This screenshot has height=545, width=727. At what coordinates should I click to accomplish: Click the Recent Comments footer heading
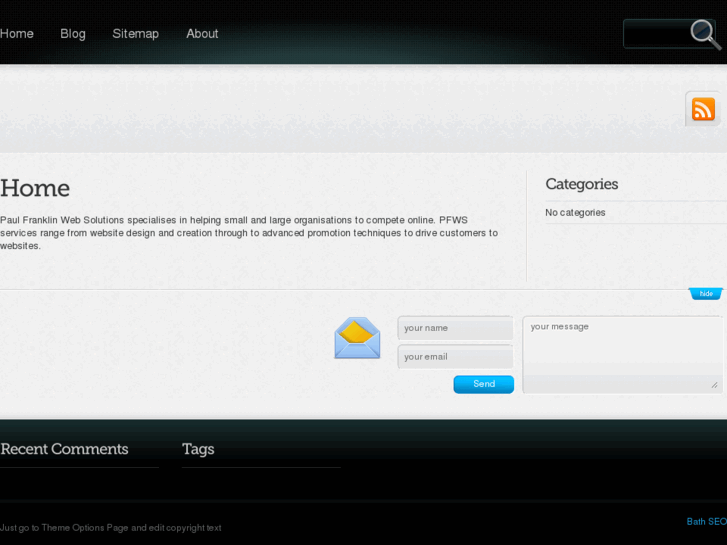pos(64,449)
